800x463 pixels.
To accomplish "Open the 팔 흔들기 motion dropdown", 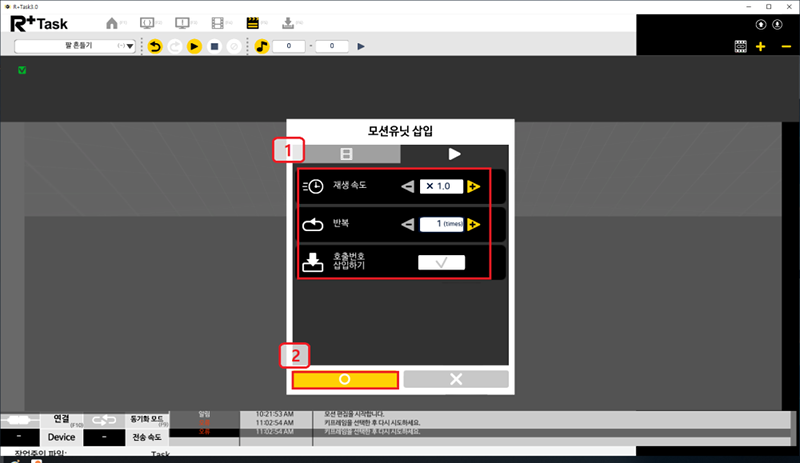I will pos(75,46).
